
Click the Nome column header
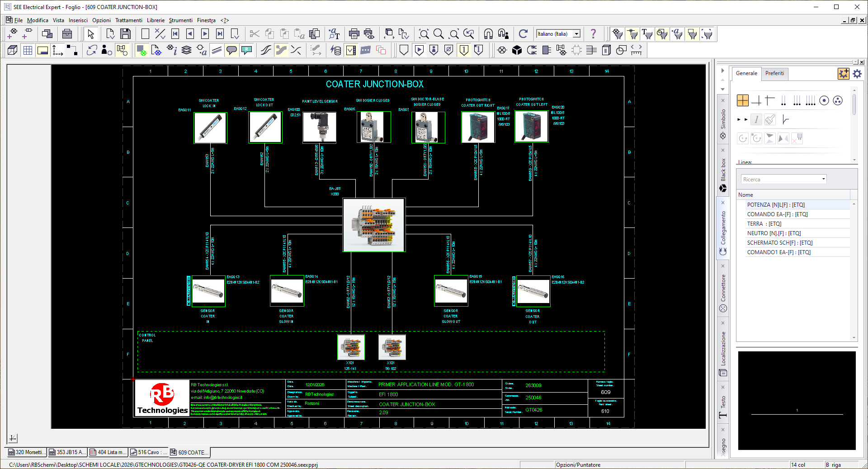[793, 195]
